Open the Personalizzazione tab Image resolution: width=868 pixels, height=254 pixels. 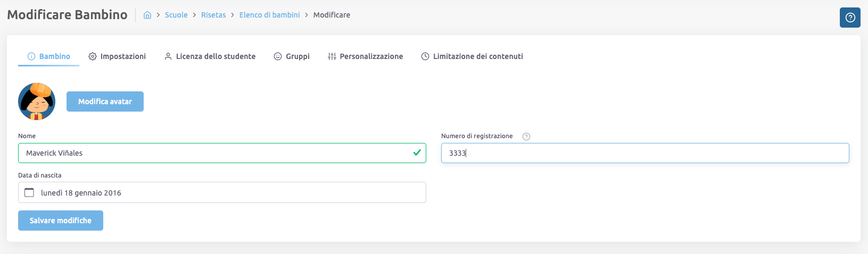pos(371,56)
